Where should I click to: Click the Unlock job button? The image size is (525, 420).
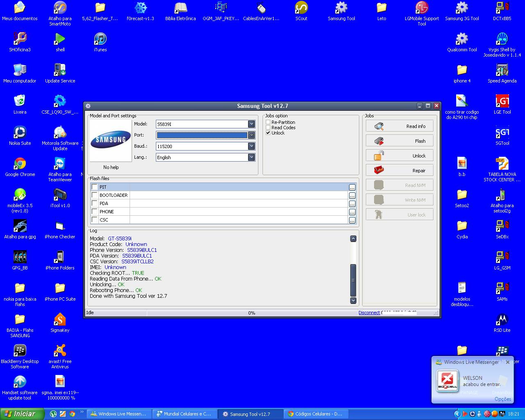click(x=399, y=155)
